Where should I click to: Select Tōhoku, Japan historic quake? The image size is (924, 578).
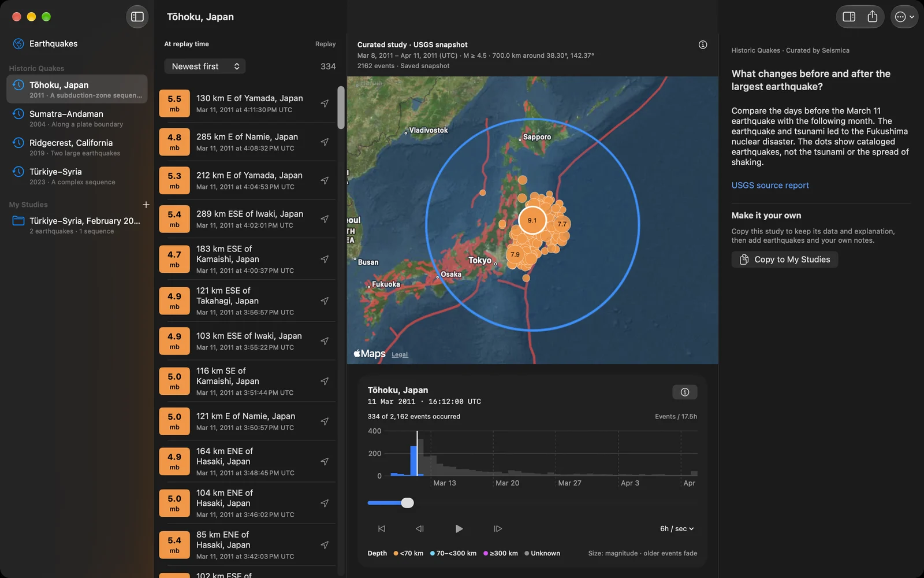pyautogui.click(x=77, y=89)
